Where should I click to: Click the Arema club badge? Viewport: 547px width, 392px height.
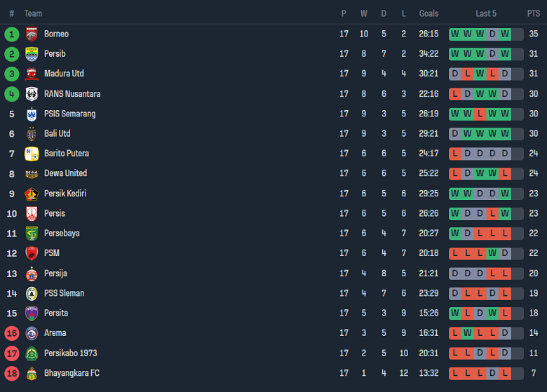32,333
